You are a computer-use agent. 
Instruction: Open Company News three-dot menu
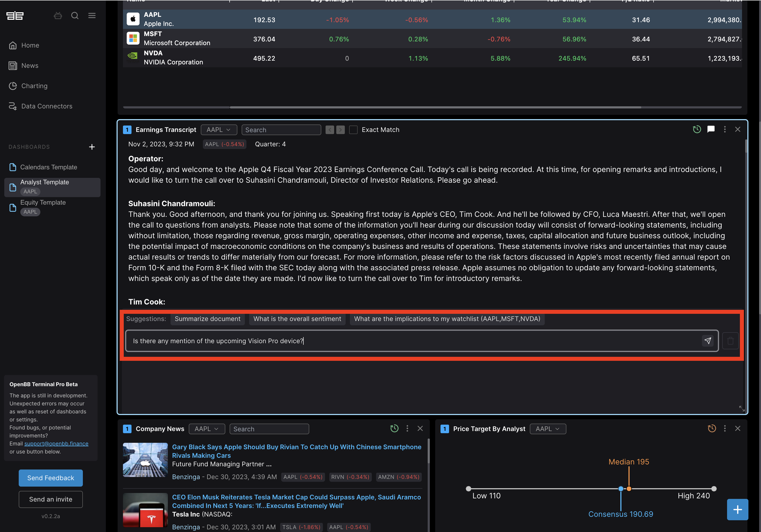click(x=407, y=428)
